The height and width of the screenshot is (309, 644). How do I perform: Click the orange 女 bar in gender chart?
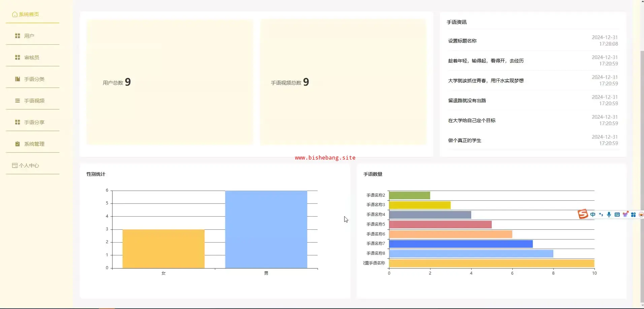[x=163, y=249]
